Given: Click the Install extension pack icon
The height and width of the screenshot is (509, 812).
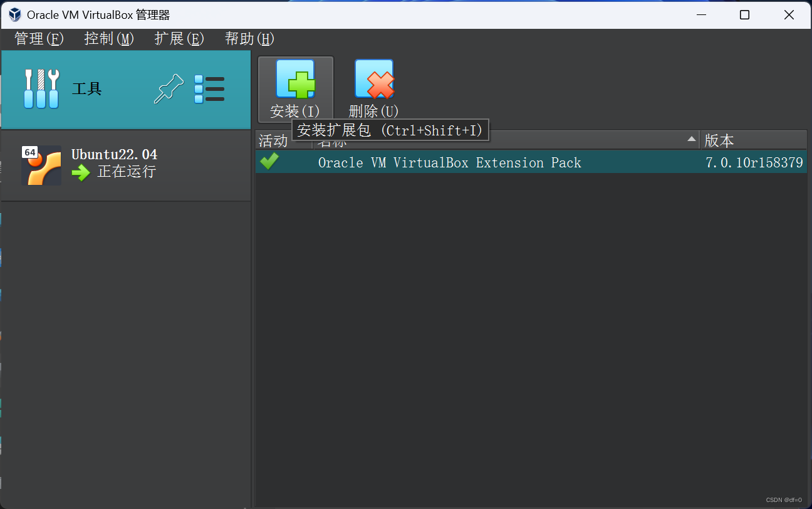Looking at the screenshot, I should [x=295, y=80].
